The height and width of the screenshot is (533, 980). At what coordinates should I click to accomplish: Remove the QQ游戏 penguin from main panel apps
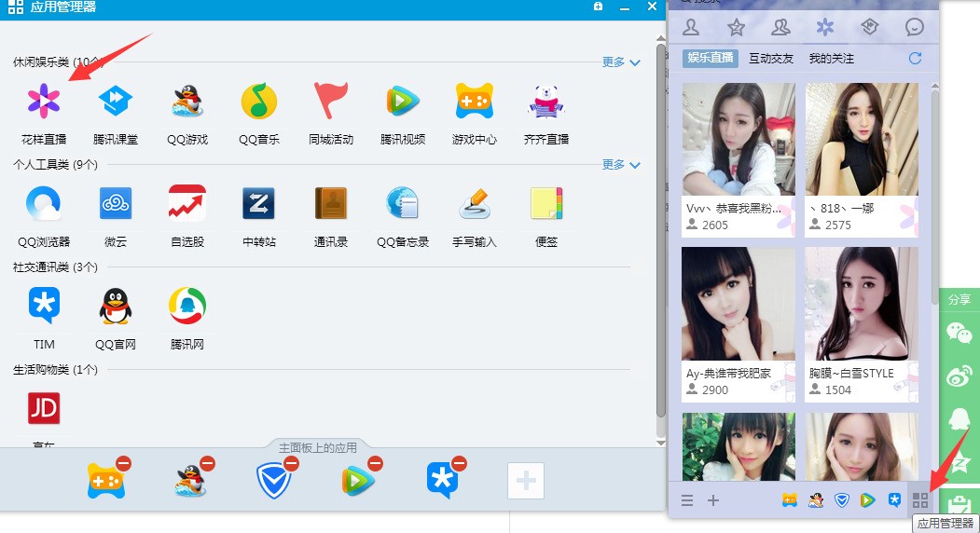208,464
